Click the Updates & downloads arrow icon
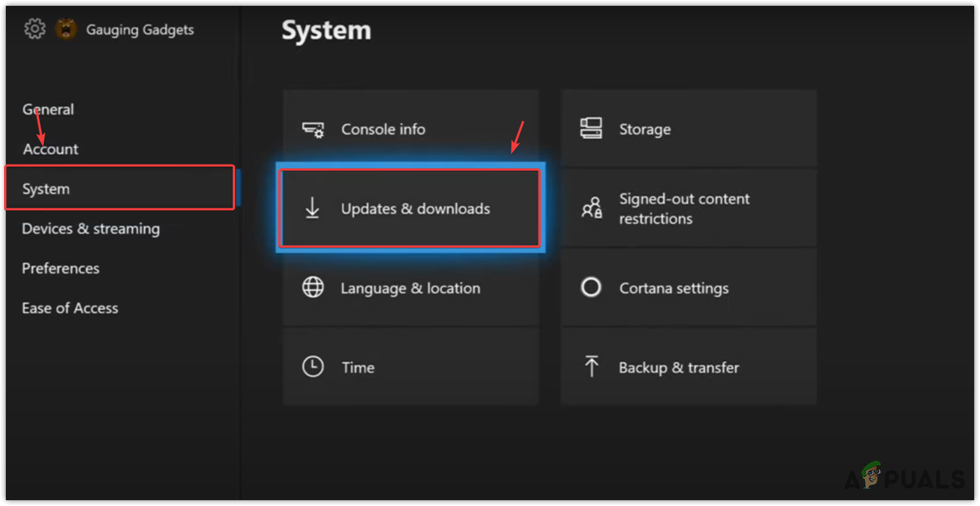The width and height of the screenshot is (980, 506). click(x=313, y=208)
